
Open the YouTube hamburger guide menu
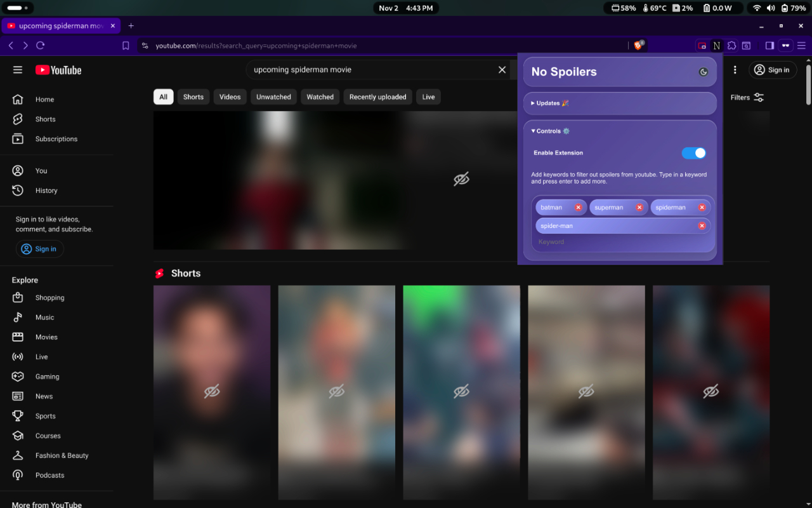(18, 70)
